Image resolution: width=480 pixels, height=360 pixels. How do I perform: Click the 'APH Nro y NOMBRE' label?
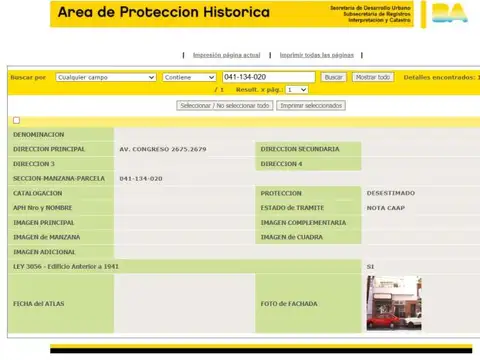pos(43,208)
